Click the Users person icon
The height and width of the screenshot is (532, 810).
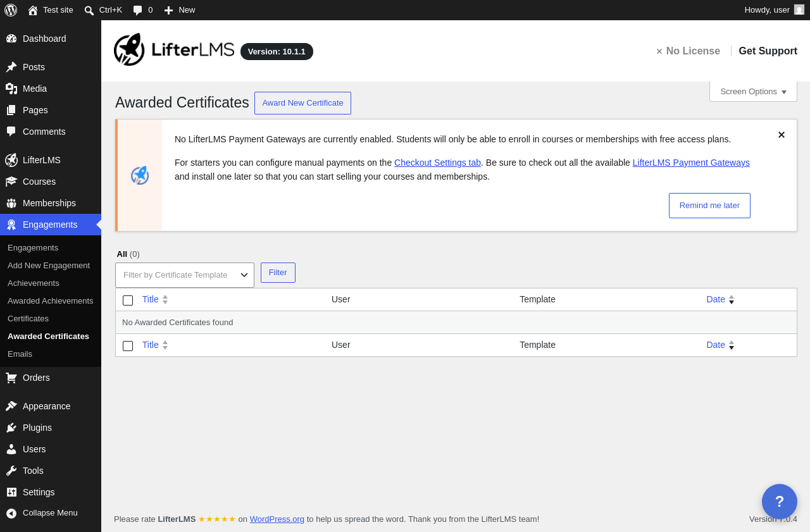click(11, 449)
